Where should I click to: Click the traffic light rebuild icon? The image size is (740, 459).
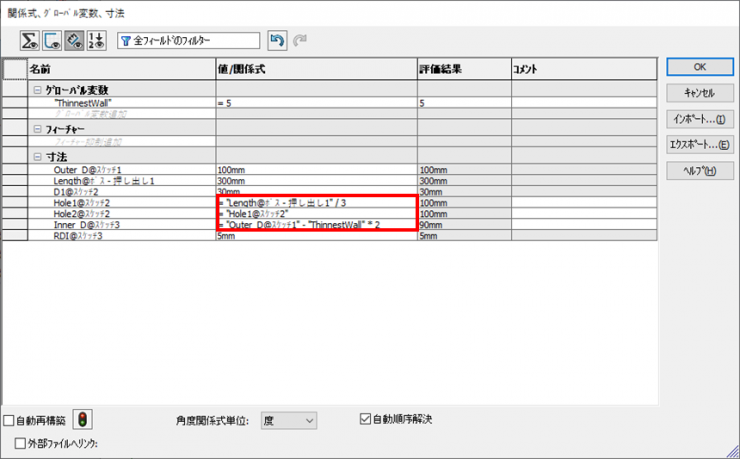83,420
